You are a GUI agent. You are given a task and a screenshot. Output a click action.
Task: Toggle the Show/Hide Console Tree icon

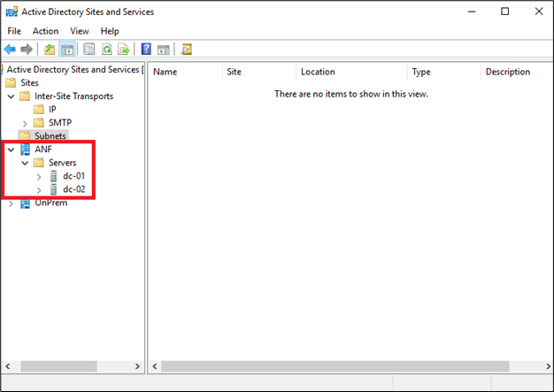(67, 49)
